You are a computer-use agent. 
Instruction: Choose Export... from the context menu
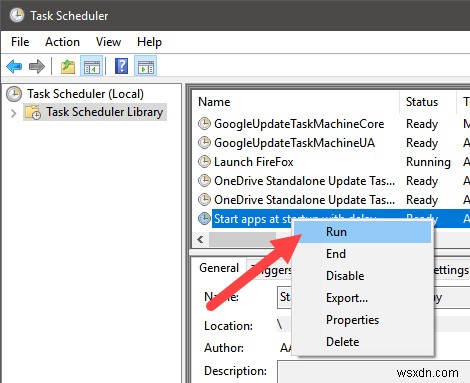pyautogui.click(x=362, y=298)
